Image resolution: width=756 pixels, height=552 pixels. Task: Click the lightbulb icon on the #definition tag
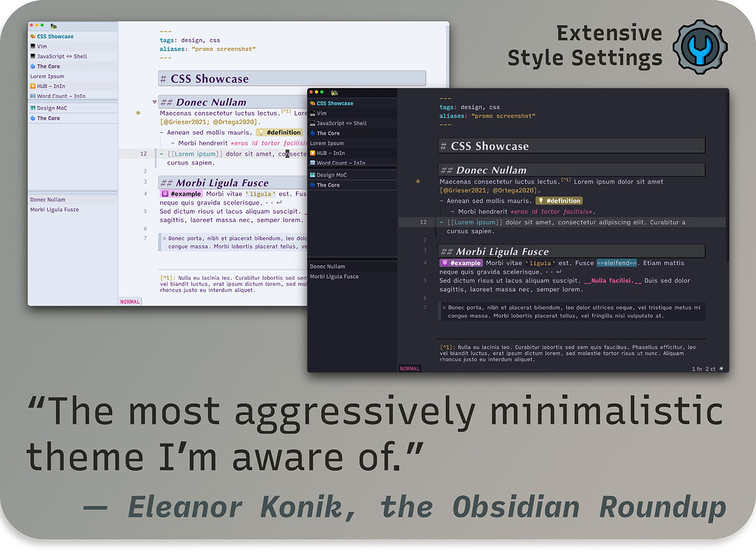[x=261, y=132]
